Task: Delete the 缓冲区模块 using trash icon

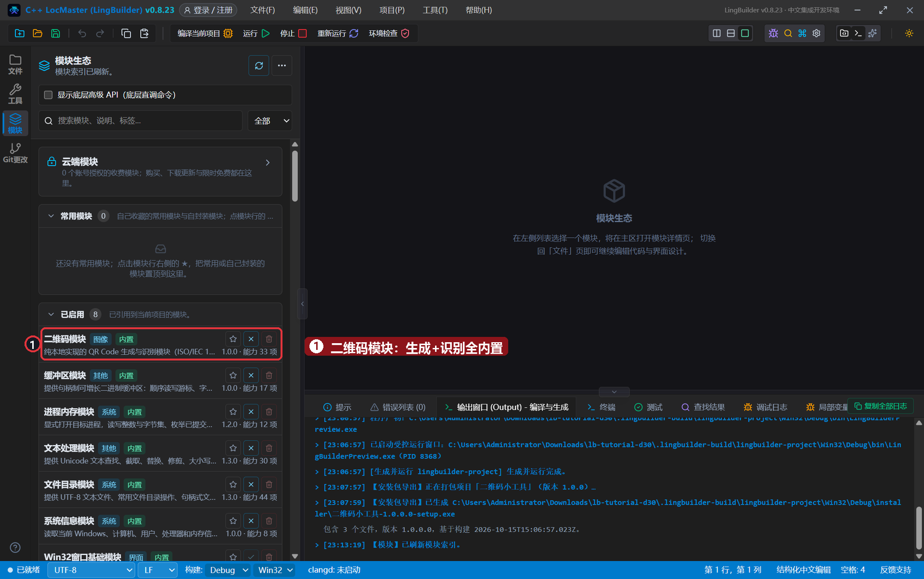Action: [x=269, y=375]
